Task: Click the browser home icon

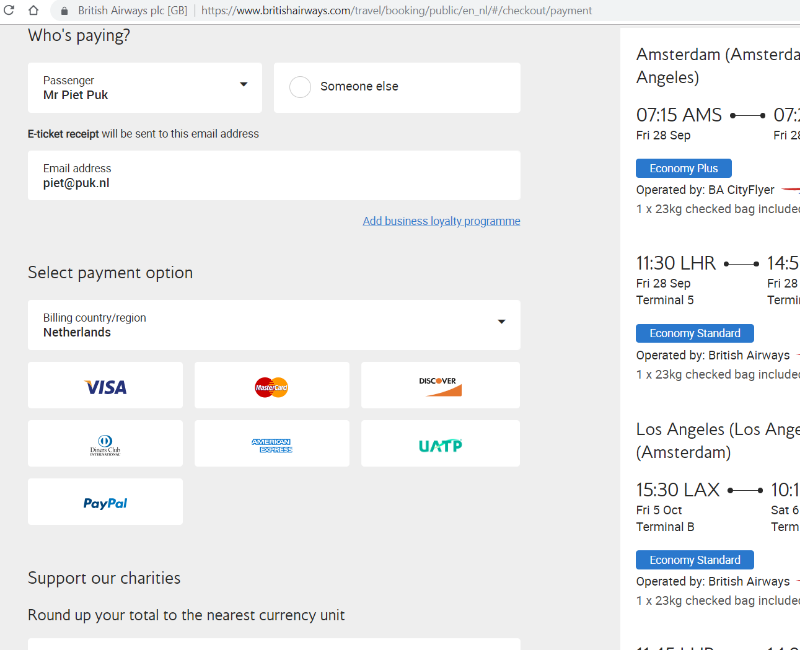Action: [33, 10]
